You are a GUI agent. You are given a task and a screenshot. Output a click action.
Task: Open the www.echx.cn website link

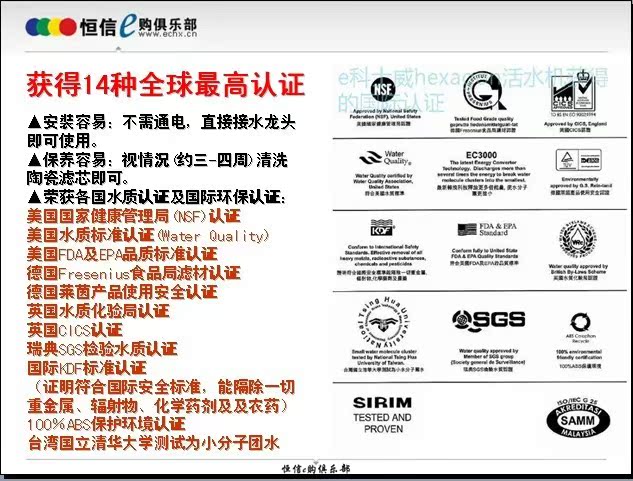tap(168, 34)
